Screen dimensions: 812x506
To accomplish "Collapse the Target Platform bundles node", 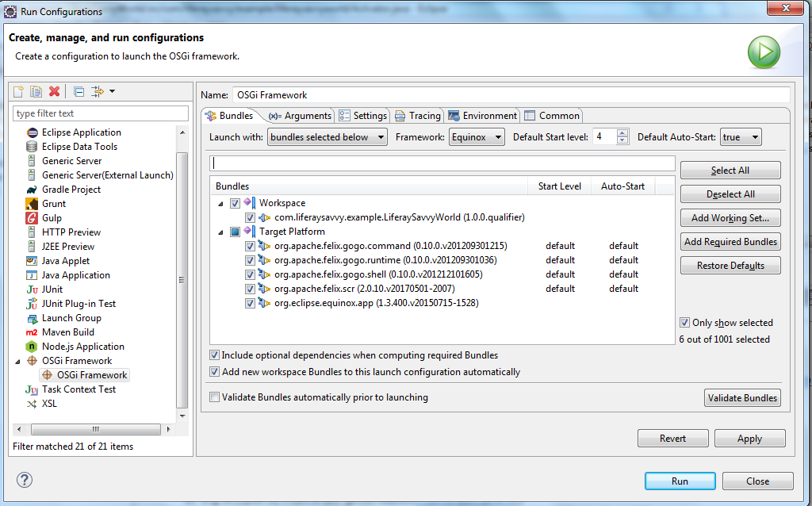I will pos(220,232).
